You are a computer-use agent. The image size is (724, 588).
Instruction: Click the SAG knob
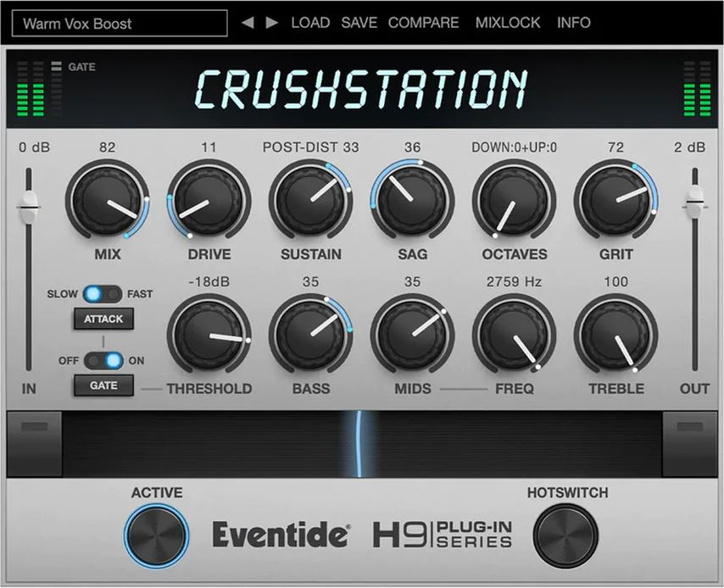point(412,200)
